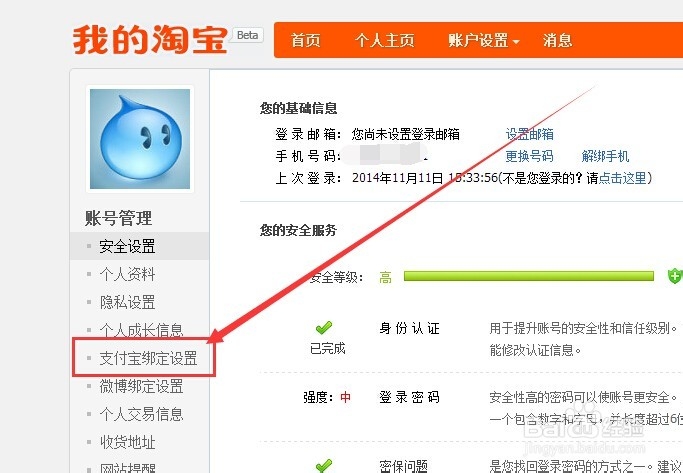Click the Beta badge next to logo
Image resolution: width=683 pixels, height=473 pixels.
tap(247, 35)
